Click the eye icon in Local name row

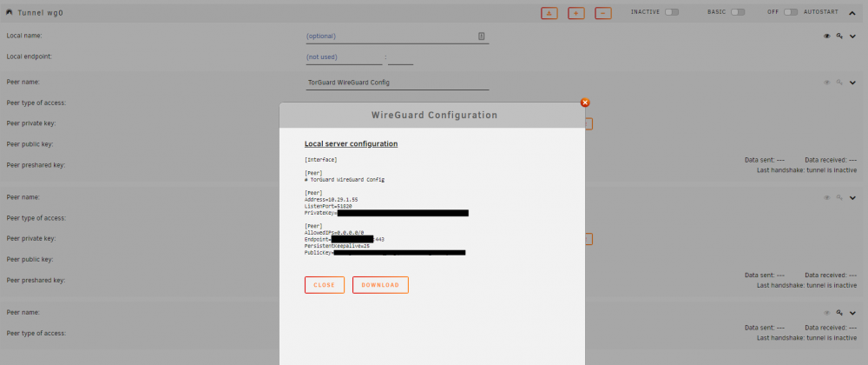827,36
